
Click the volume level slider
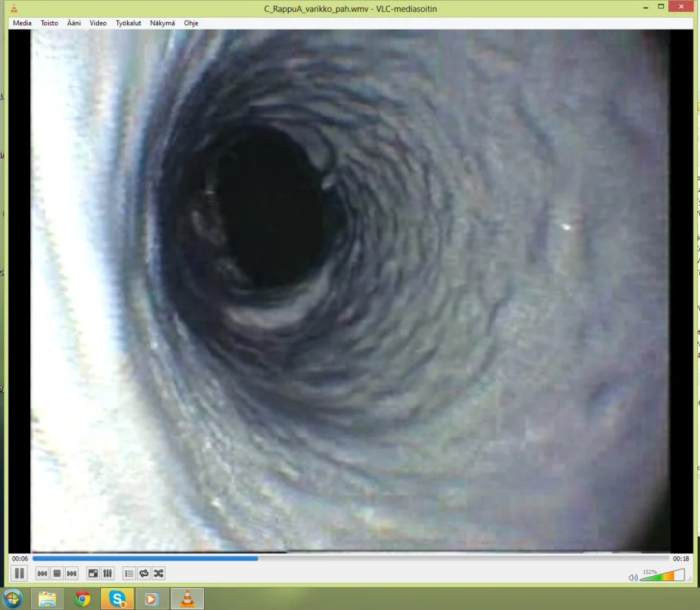662,576
